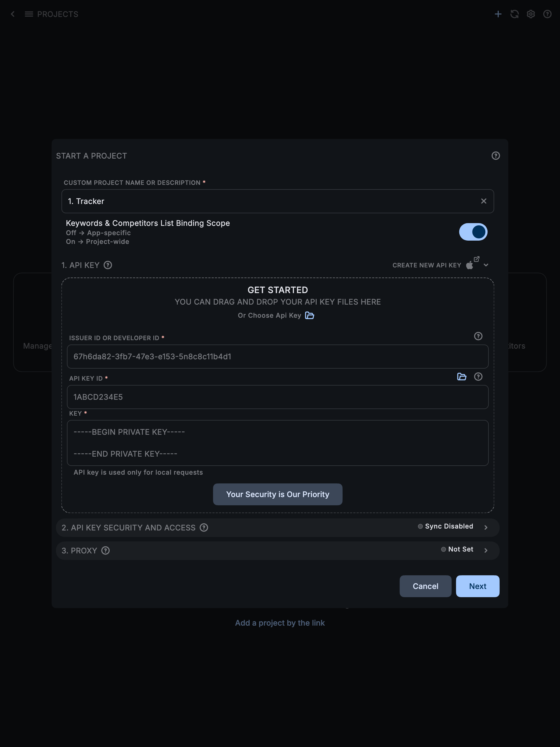The image size is (560, 747).
Task: Click the help icon next to Start a Project
Action: [x=495, y=156]
